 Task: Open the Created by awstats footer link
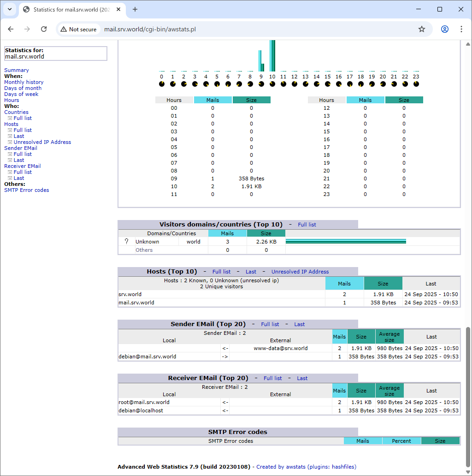click(306, 467)
